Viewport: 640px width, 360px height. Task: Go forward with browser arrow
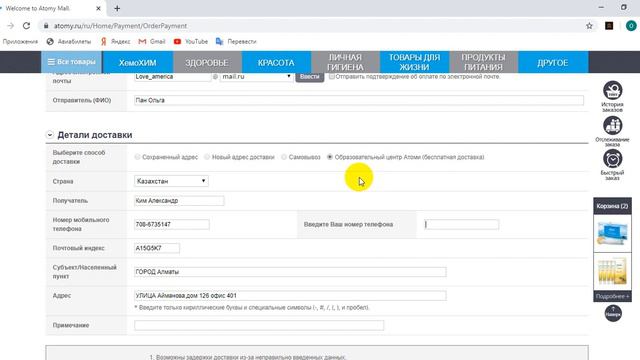coord(11,26)
